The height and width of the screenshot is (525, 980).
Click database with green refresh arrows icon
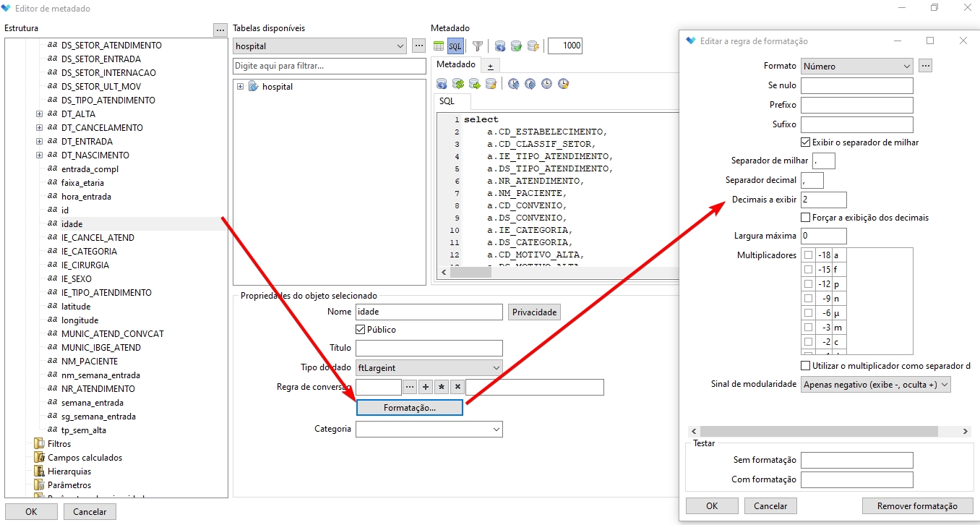click(x=458, y=84)
